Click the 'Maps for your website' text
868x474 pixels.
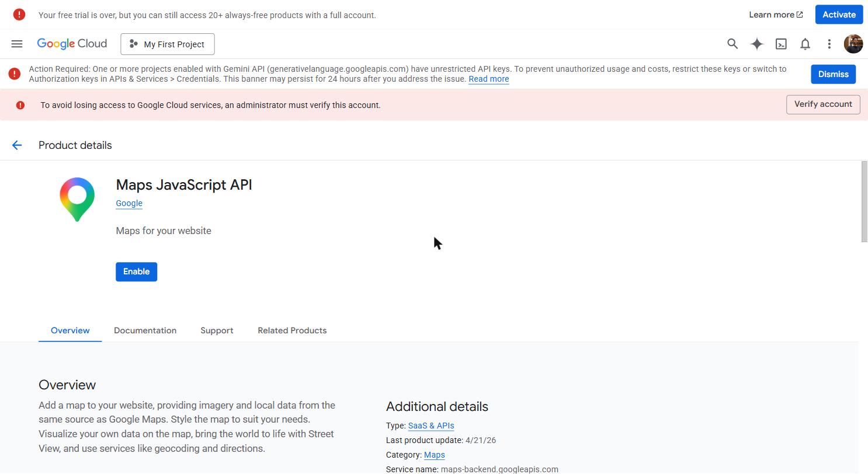click(x=164, y=231)
